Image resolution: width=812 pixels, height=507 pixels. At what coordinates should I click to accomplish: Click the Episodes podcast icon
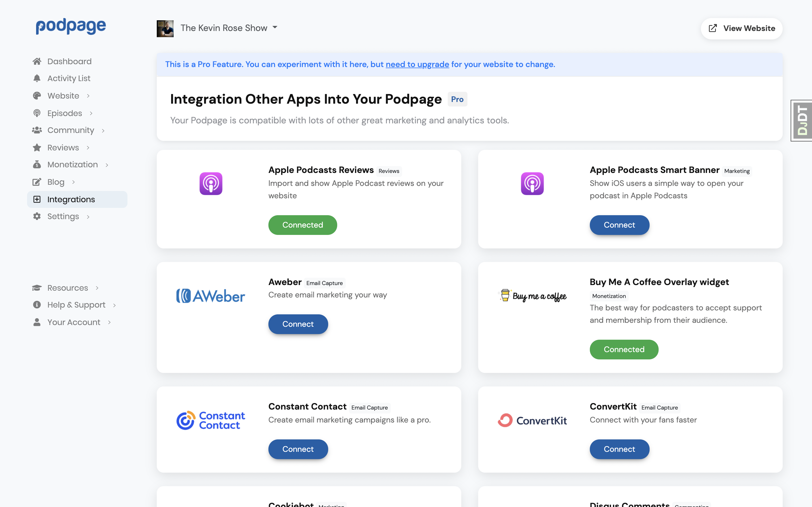37,113
